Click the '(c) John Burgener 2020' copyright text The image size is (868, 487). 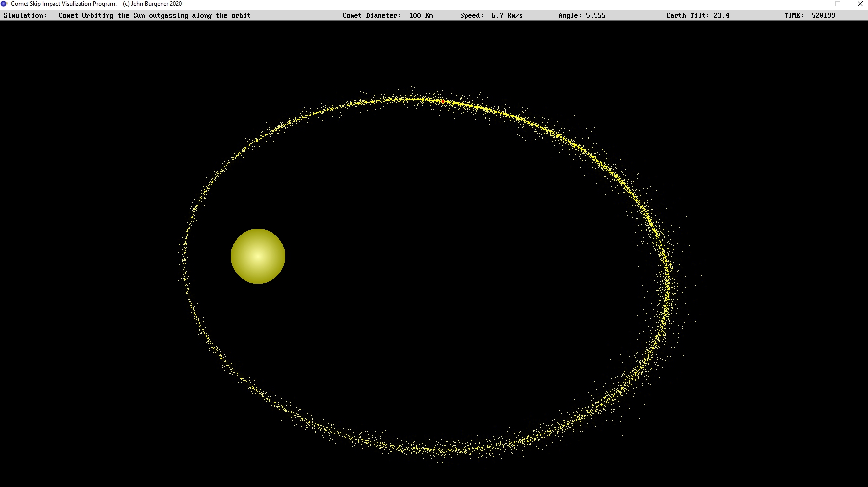pyautogui.click(x=152, y=4)
